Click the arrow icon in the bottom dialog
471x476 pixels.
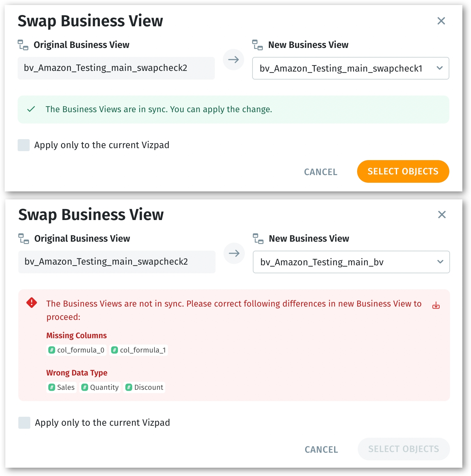tap(234, 254)
